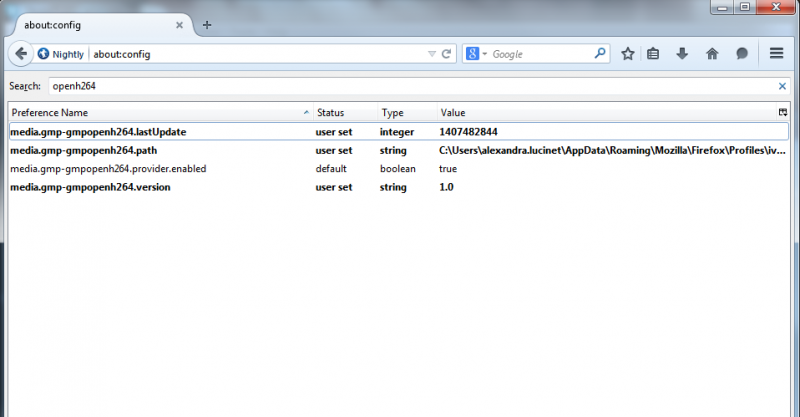Click the value 1407482844
Image resolution: width=800 pixels, height=417 pixels.
[x=468, y=132]
